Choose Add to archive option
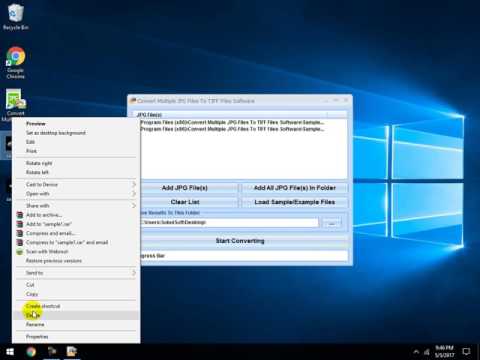 coord(76,215)
